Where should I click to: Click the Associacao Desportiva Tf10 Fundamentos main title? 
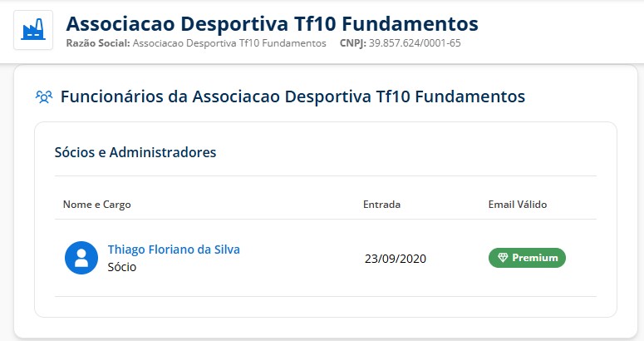click(x=272, y=23)
